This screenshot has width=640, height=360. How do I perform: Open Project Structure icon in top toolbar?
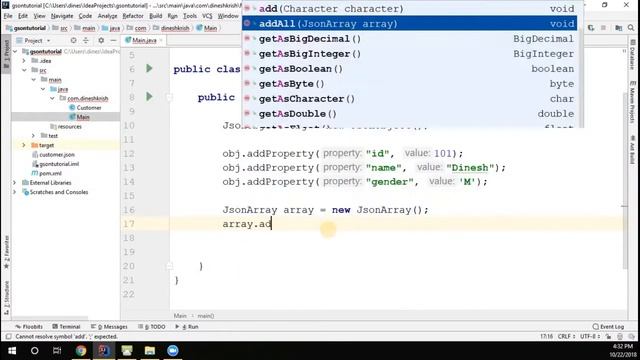click(x=619, y=28)
